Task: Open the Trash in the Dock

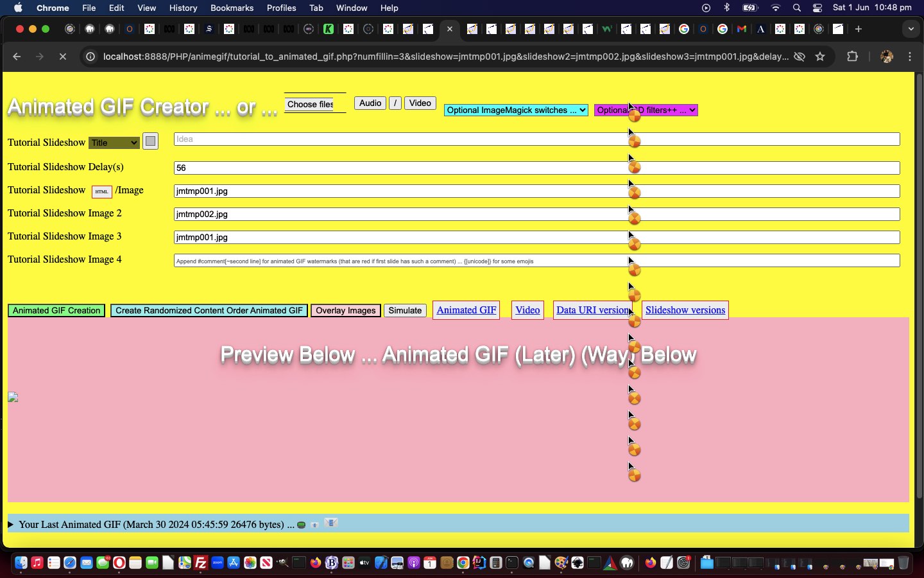Action: [x=903, y=563]
